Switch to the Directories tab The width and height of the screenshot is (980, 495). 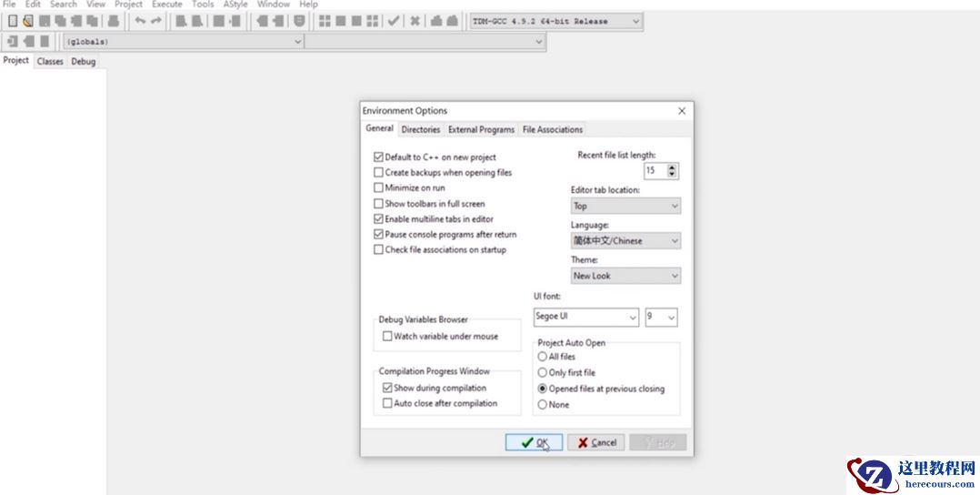tap(420, 130)
